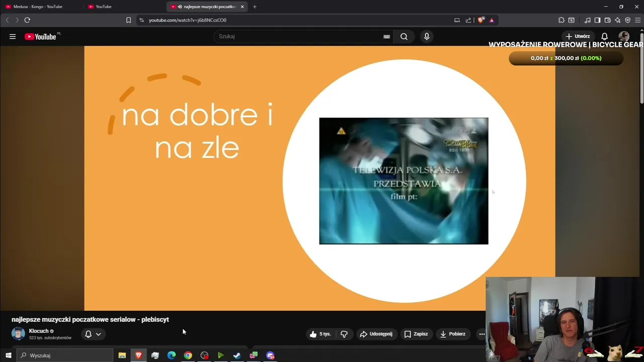
Task: Click the Wyszukaj taskbar search box
Action: 65,355
